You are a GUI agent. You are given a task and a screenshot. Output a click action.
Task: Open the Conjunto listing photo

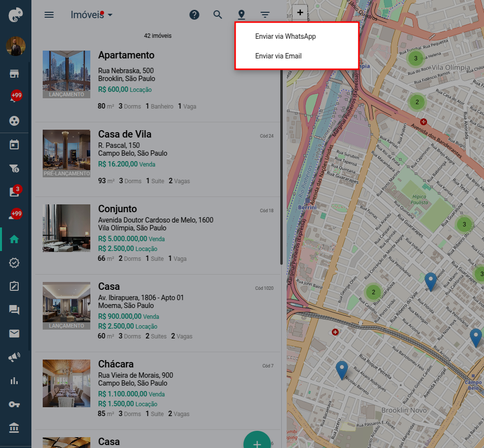[66, 228]
